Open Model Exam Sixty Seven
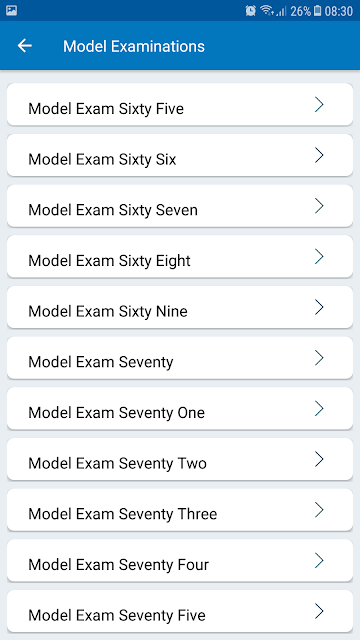 [x=180, y=206]
